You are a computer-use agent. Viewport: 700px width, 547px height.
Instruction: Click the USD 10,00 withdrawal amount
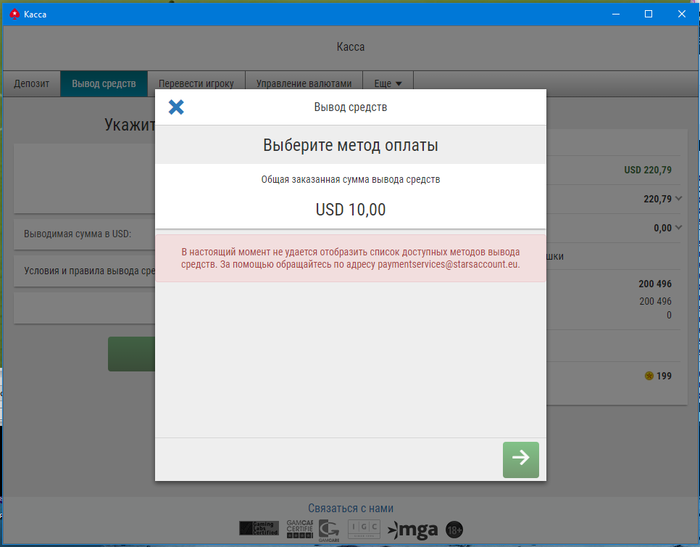350,209
